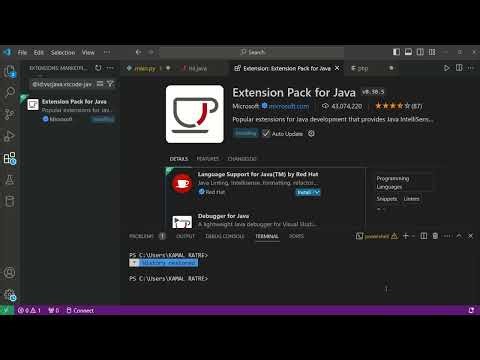
Task: Open the Search view in activity bar
Action: click(10, 92)
